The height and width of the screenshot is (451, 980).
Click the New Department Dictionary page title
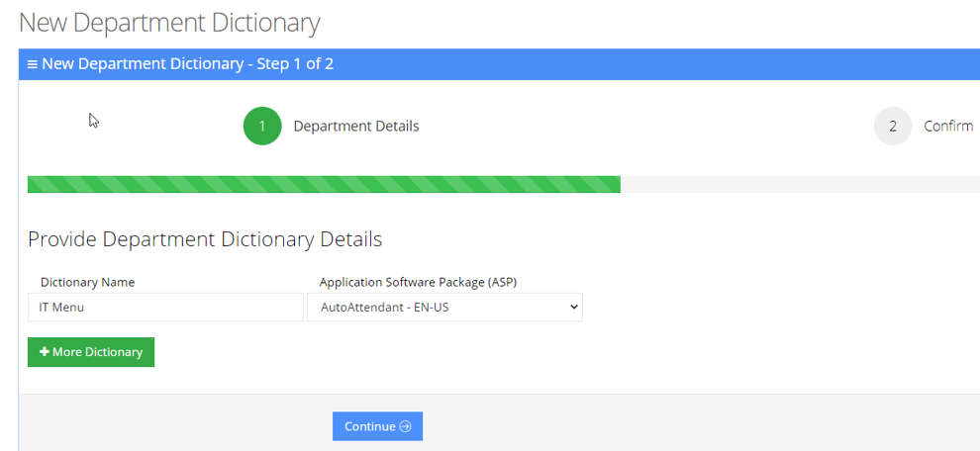[169, 22]
